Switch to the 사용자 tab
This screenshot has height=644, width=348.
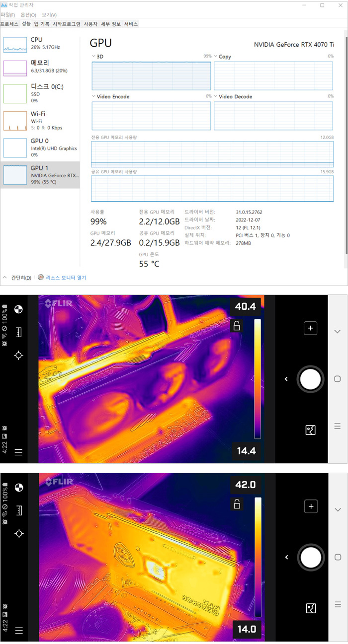(90, 24)
